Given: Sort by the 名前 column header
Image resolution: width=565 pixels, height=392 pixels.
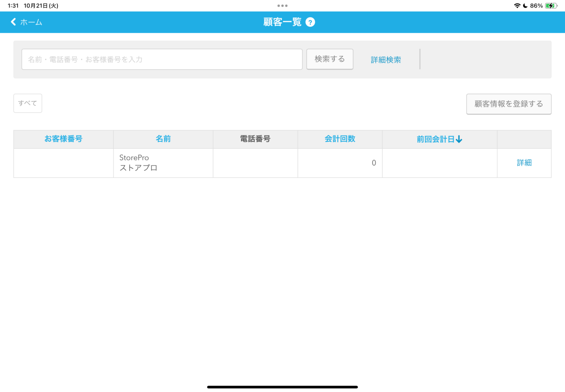Looking at the screenshot, I should 163,139.
